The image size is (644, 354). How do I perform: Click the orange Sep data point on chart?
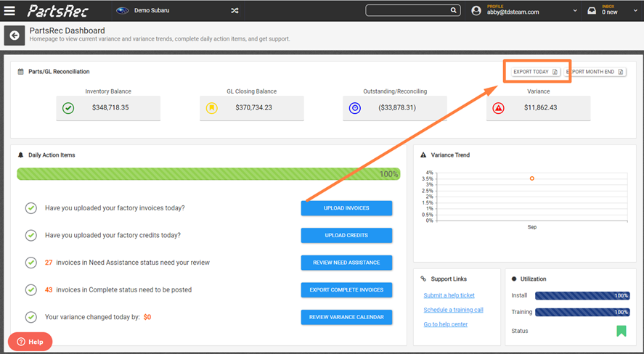click(x=532, y=178)
